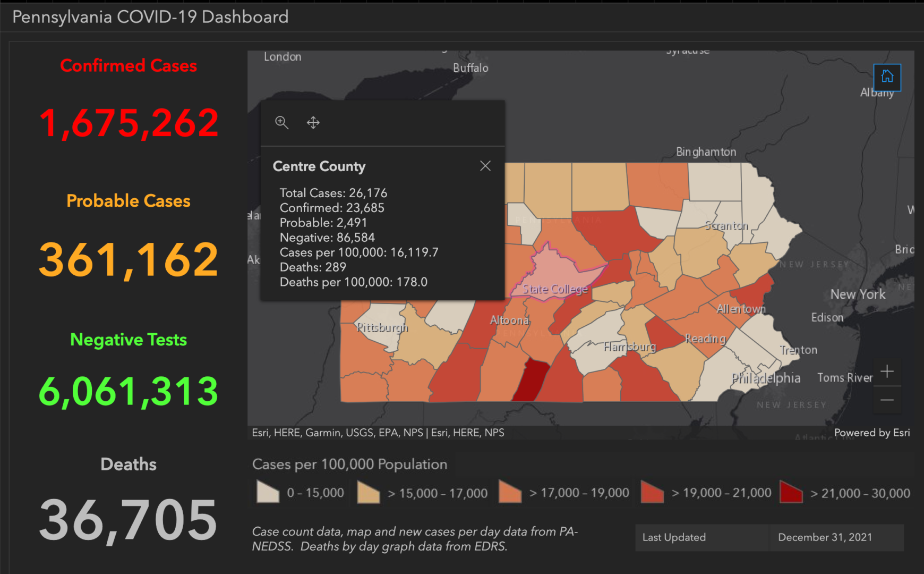
Task: Click the Cases per 100,000 Population legend title
Action: pos(349,464)
